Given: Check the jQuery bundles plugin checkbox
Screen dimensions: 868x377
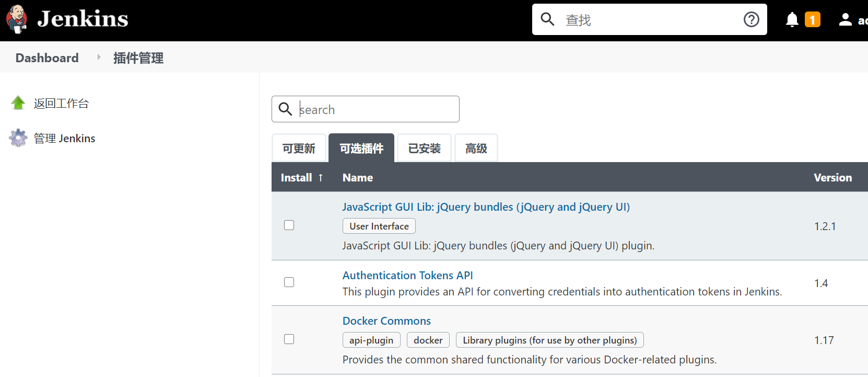Looking at the screenshot, I should tap(289, 225).
